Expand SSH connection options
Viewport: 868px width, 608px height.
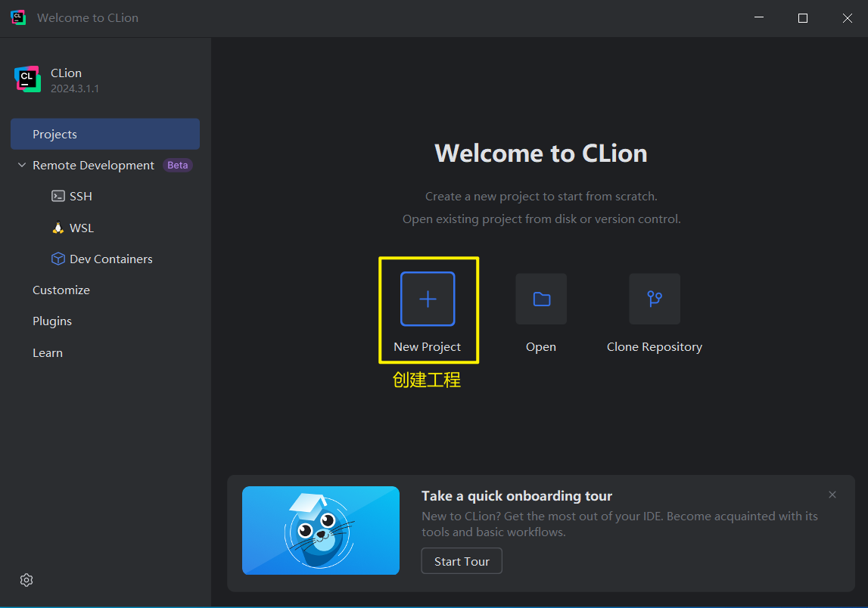[79, 196]
